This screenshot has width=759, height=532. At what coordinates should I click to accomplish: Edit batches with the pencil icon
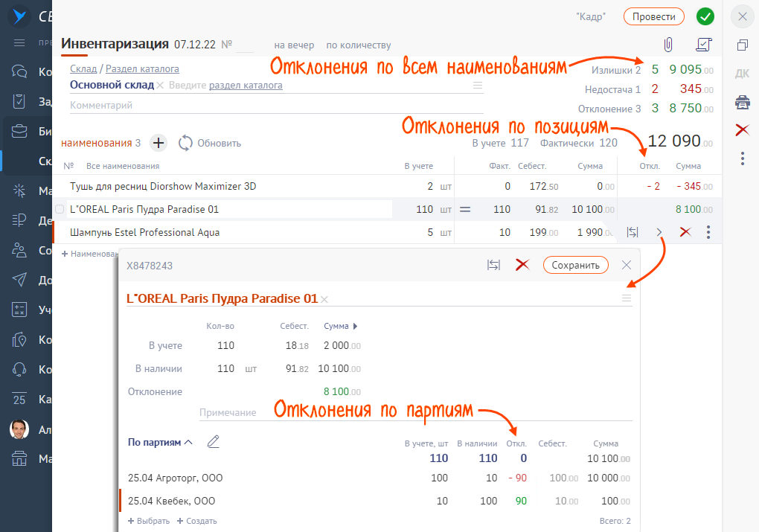214,442
